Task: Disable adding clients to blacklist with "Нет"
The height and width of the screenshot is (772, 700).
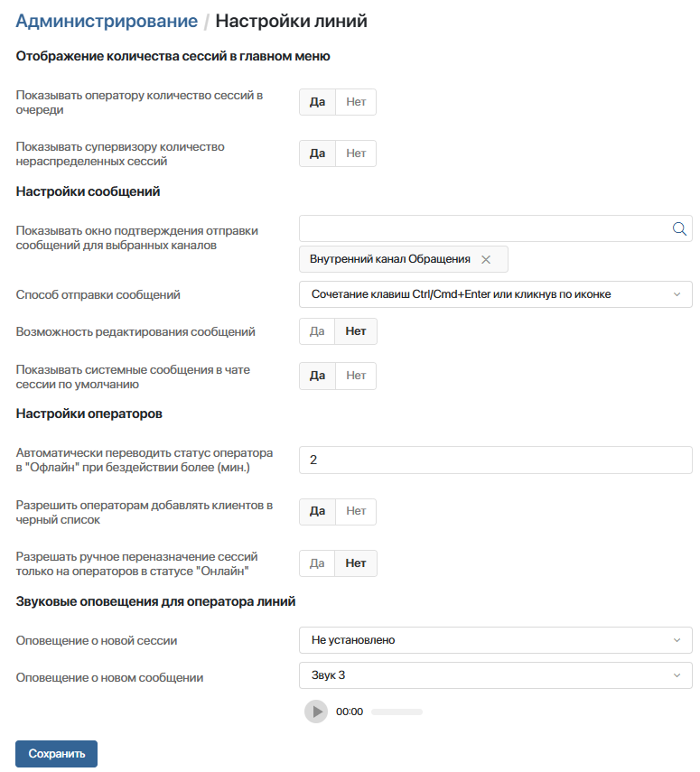Action: (355, 511)
